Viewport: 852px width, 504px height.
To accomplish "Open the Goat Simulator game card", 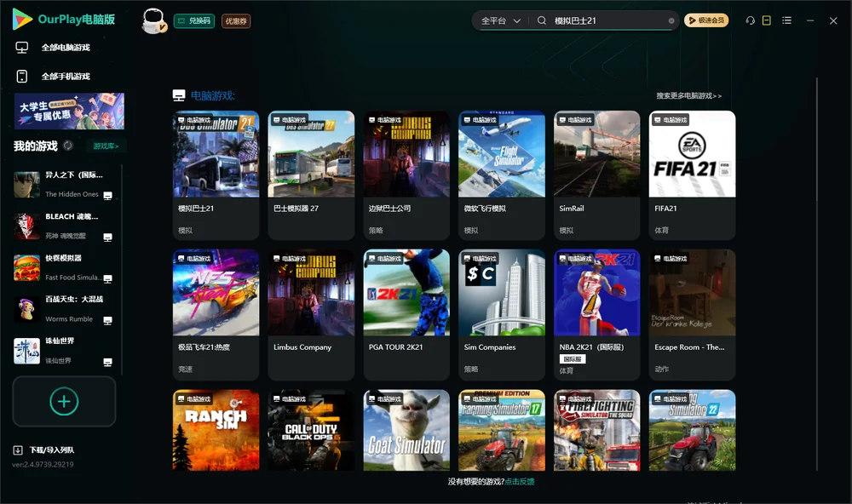I will coord(406,430).
